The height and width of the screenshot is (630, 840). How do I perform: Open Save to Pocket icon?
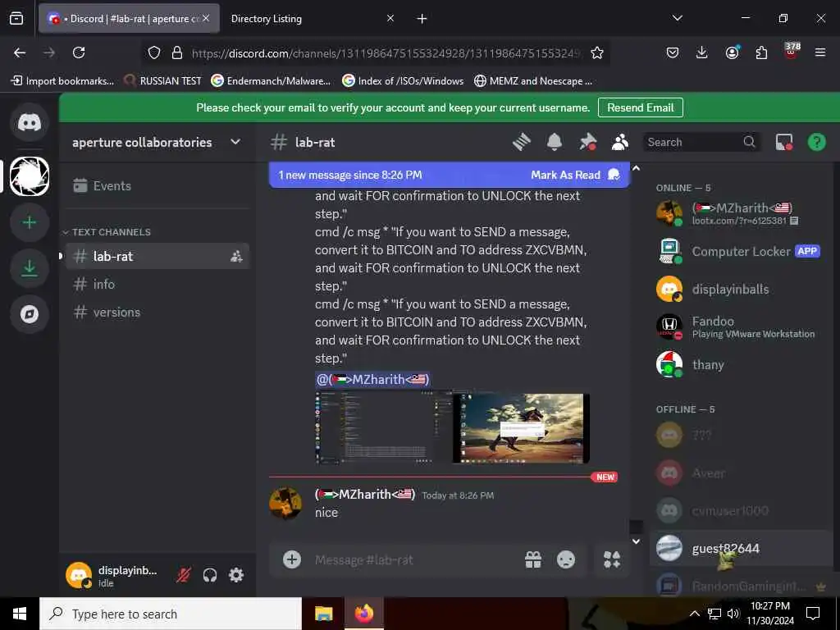(x=673, y=52)
